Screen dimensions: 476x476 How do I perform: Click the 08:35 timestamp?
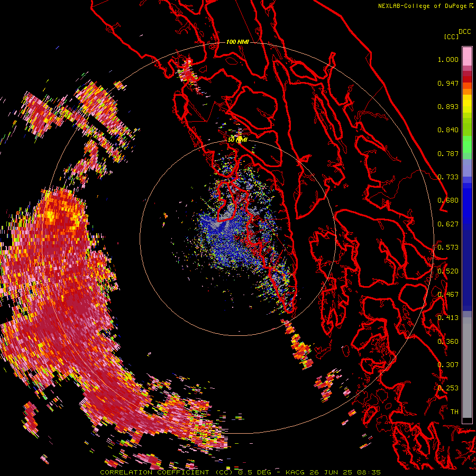pos(369,472)
